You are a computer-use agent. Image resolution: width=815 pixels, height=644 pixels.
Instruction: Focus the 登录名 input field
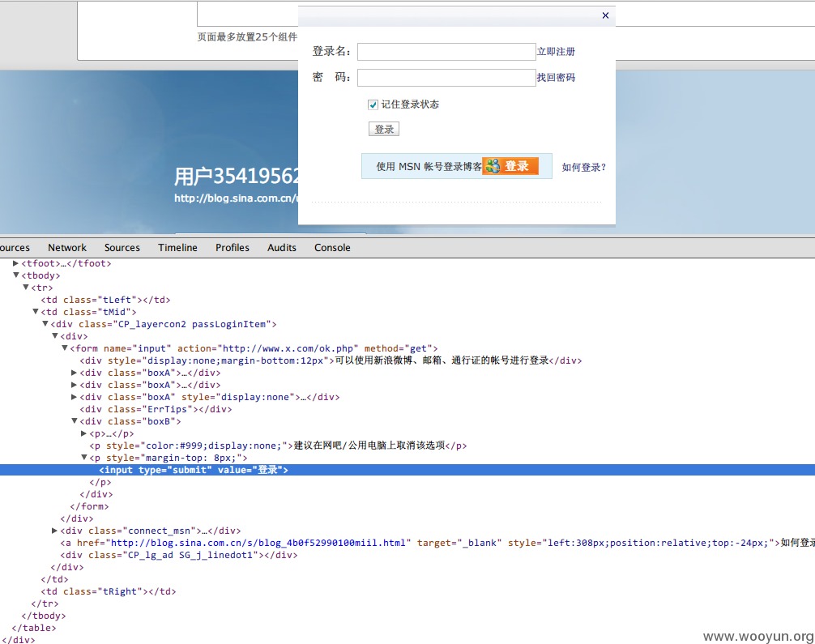tap(446, 52)
